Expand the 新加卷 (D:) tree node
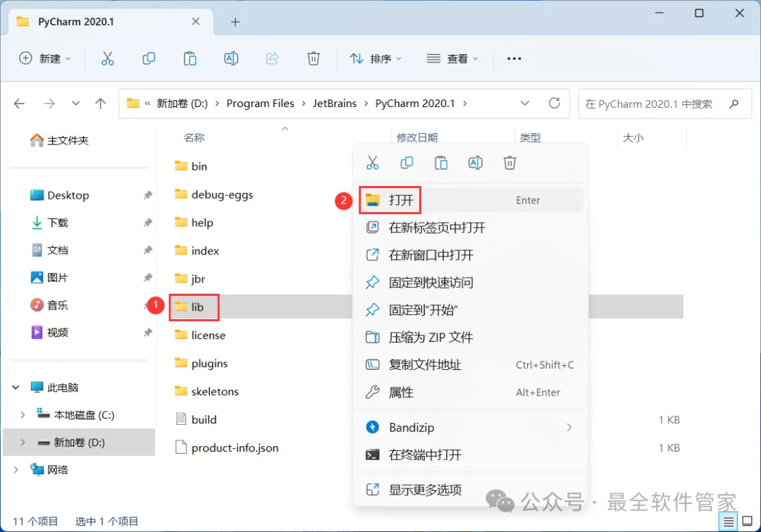The width and height of the screenshot is (761, 532). (x=23, y=443)
